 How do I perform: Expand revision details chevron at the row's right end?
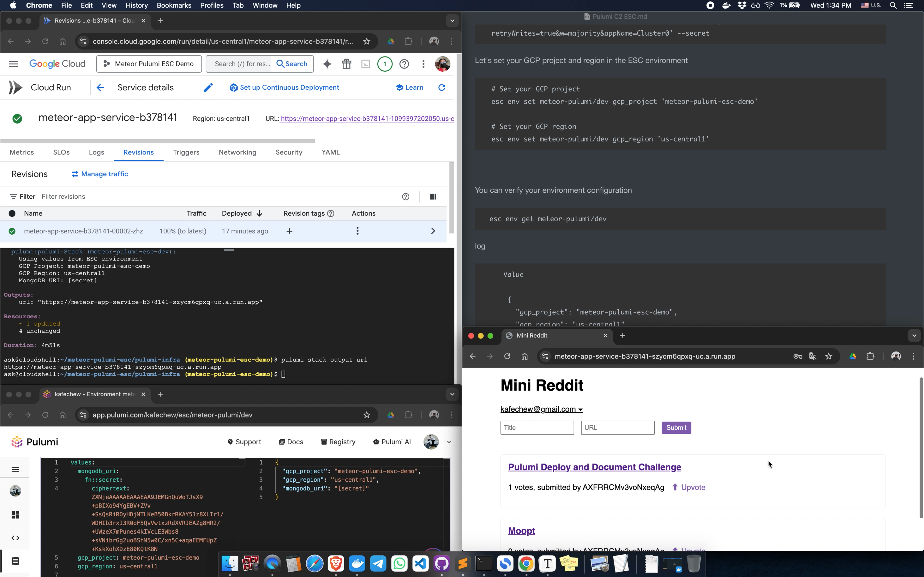433,231
